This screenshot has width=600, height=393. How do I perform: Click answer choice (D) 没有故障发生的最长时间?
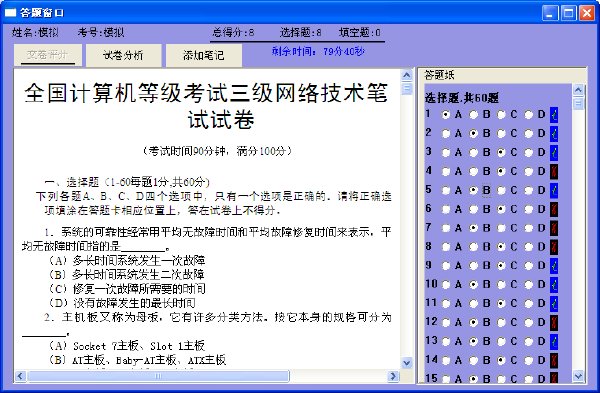pyautogui.click(x=122, y=303)
